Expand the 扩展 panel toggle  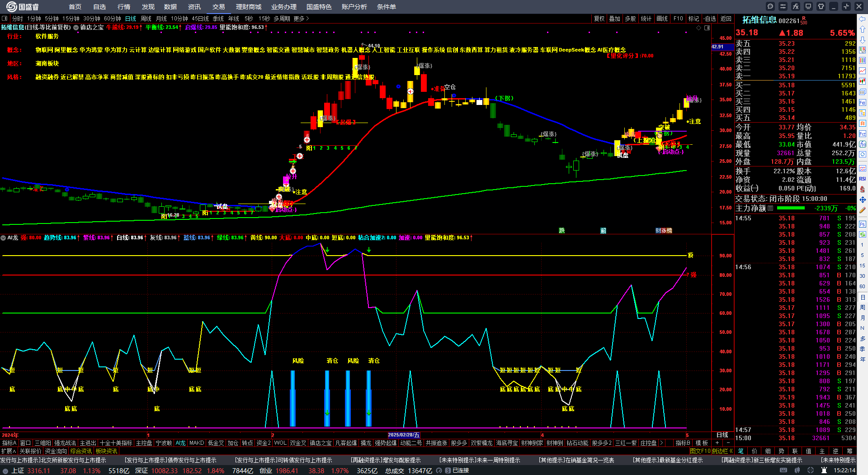pos(9,451)
